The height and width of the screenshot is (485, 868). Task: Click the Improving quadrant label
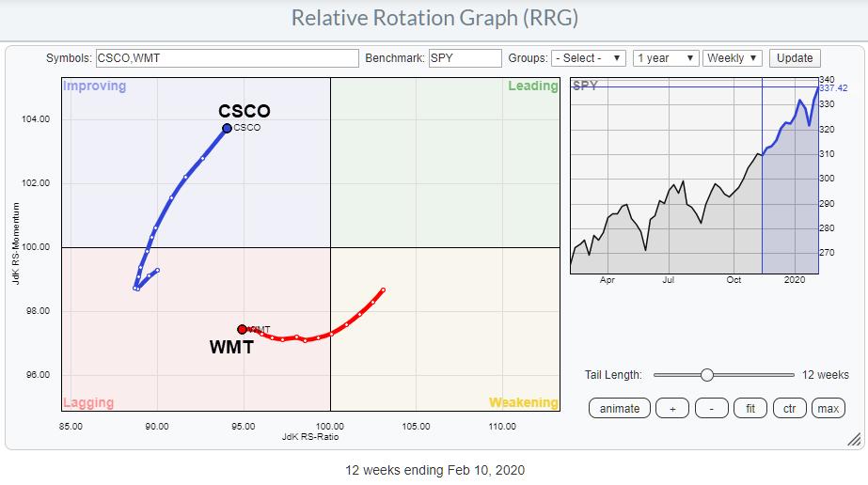95,86
